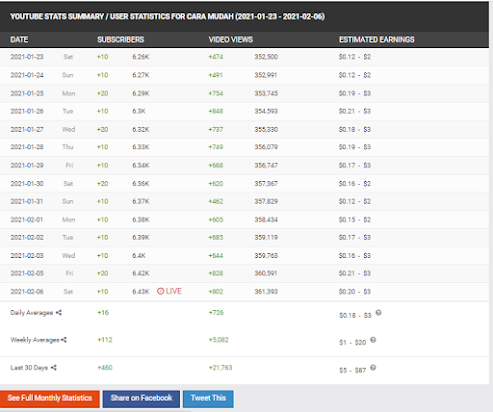This screenshot has height=412, width=493.
Task: Click the red LIVE indicator on 2021-02-06
Action: [x=169, y=291]
